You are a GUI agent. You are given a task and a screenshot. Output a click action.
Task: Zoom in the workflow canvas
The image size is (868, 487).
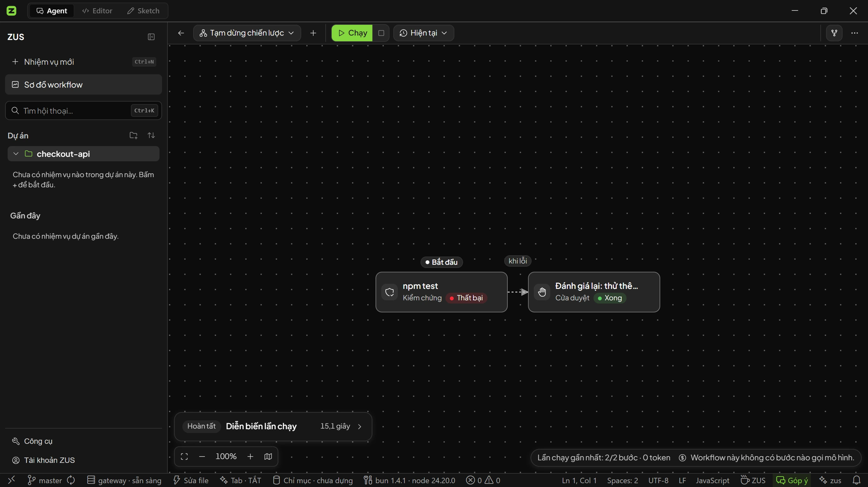click(250, 457)
